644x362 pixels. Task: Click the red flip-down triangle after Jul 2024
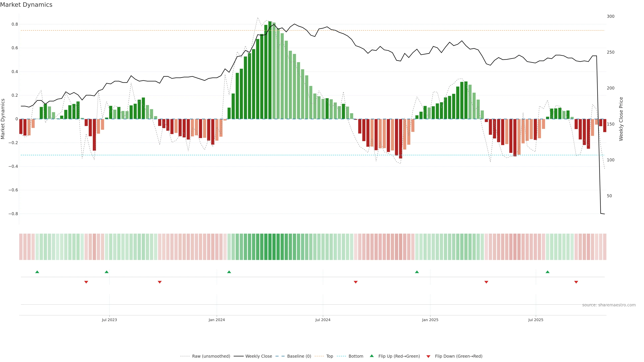point(356,282)
